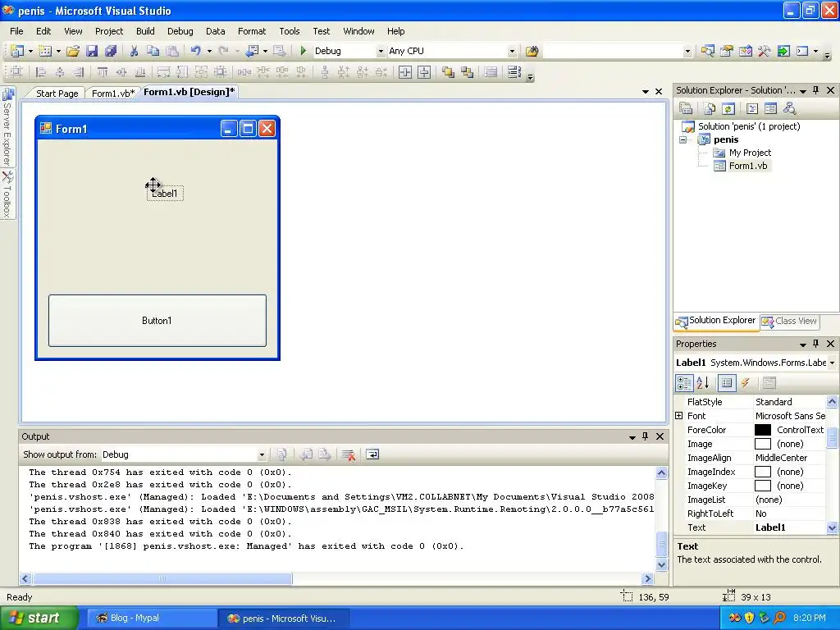Click the Send to Back layout icon
The width and height of the screenshot is (840, 630).
[x=467, y=72]
